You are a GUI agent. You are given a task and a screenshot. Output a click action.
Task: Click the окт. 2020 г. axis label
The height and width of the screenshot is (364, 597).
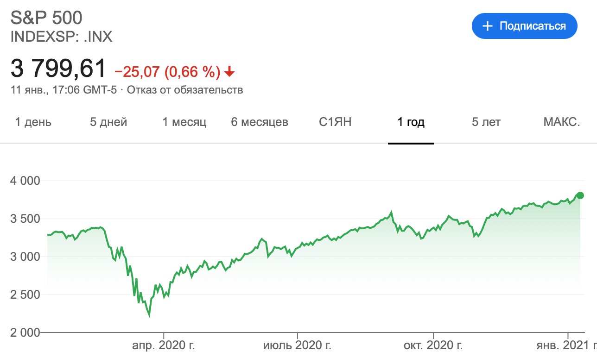tap(433, 345)
